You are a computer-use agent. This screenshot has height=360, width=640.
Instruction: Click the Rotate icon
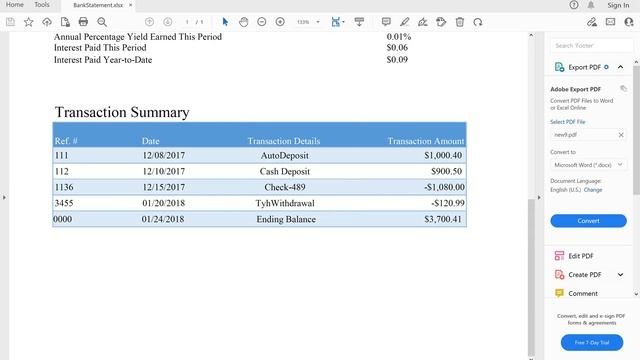tap(478, 22)
